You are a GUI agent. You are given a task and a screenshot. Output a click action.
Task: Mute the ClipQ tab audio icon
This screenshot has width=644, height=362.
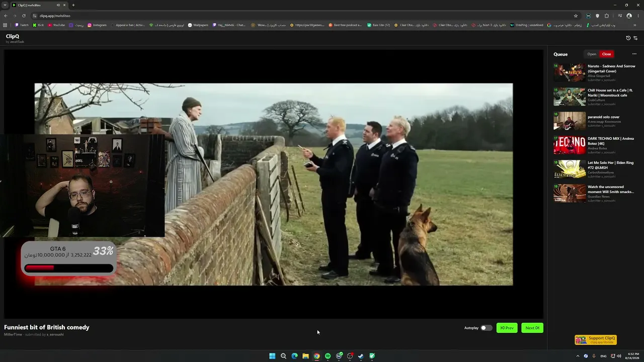pos(58,5)
